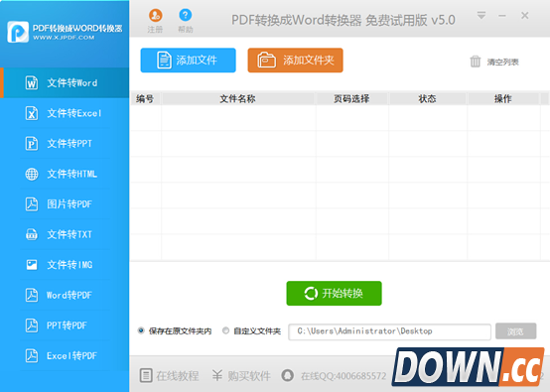Minimize the converter window

(x=502, y=16)
